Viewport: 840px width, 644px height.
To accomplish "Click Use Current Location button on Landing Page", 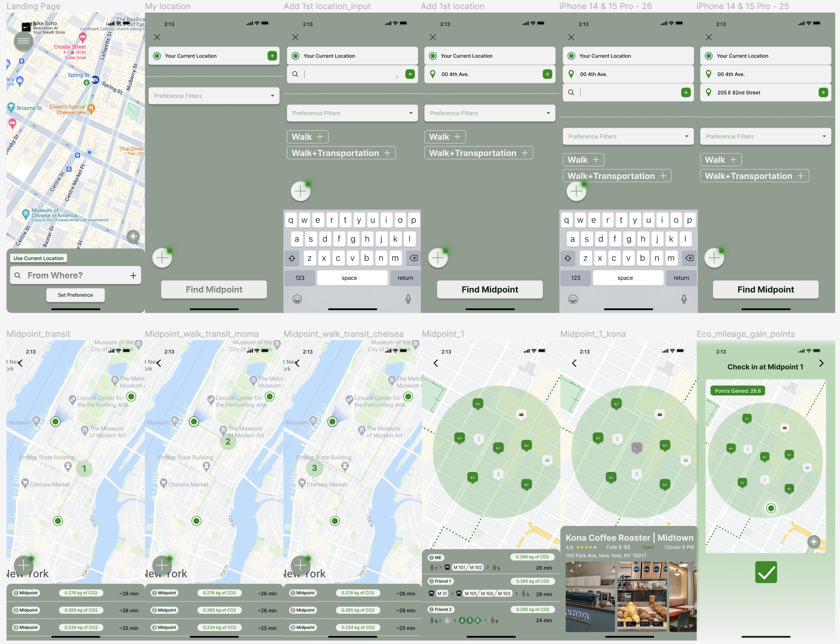I will (38, 259).
